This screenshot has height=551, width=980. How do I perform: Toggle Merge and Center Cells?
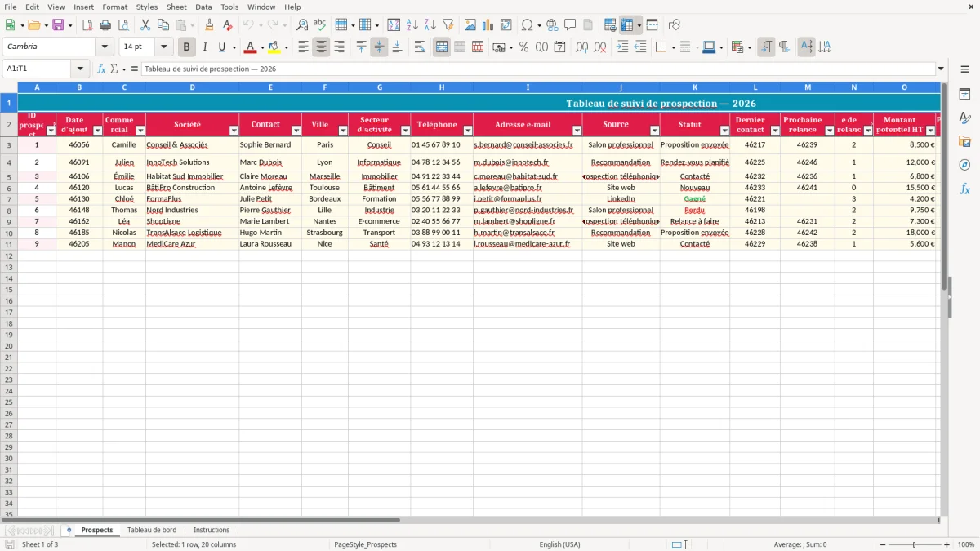coord(442,47)
